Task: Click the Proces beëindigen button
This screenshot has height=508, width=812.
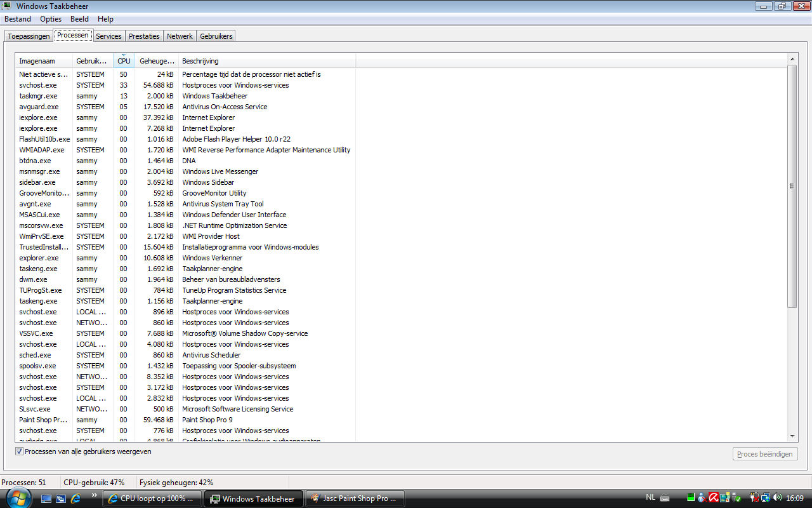Action: pos(764,454)
